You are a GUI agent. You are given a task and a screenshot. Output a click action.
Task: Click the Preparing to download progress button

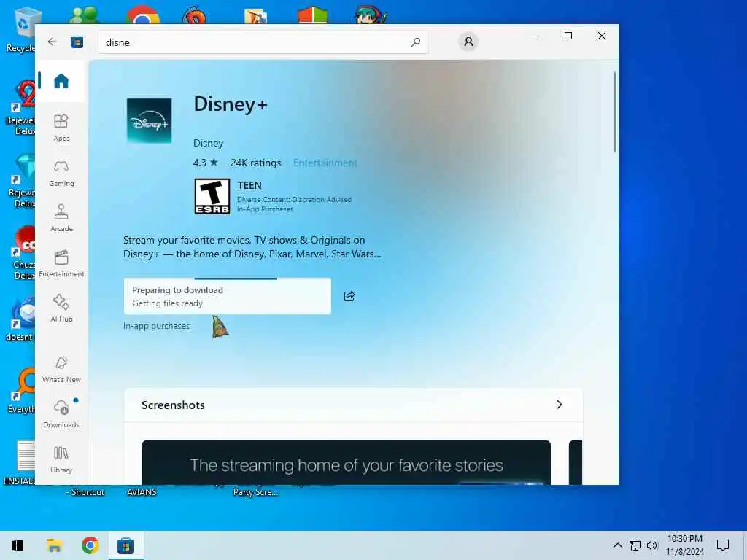228,296
